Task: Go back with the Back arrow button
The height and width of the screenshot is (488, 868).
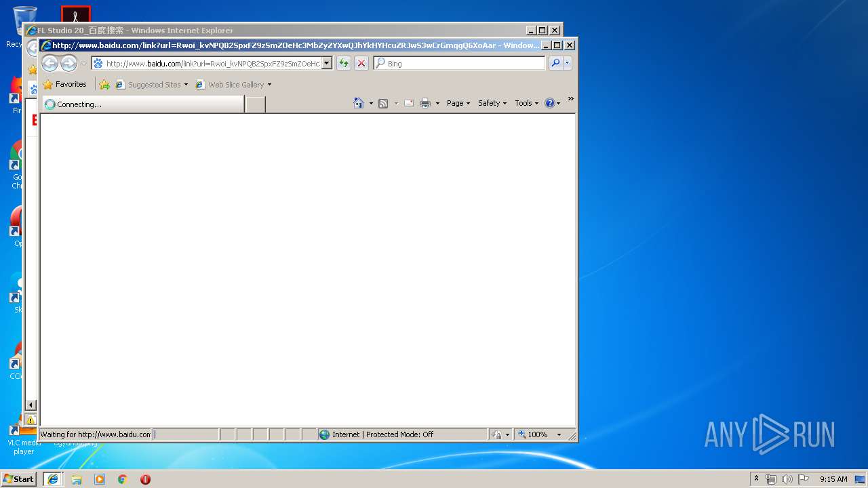Action: point(50,64)
